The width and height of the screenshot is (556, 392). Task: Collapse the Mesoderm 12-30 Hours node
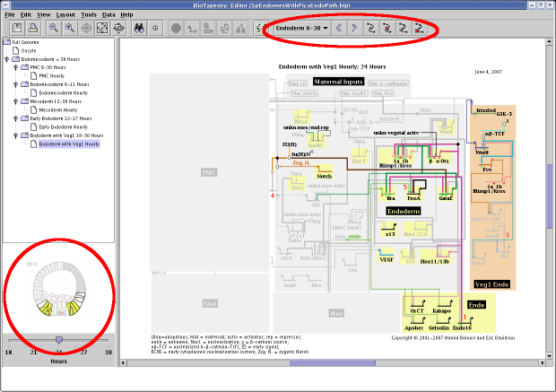click(16, 102)
